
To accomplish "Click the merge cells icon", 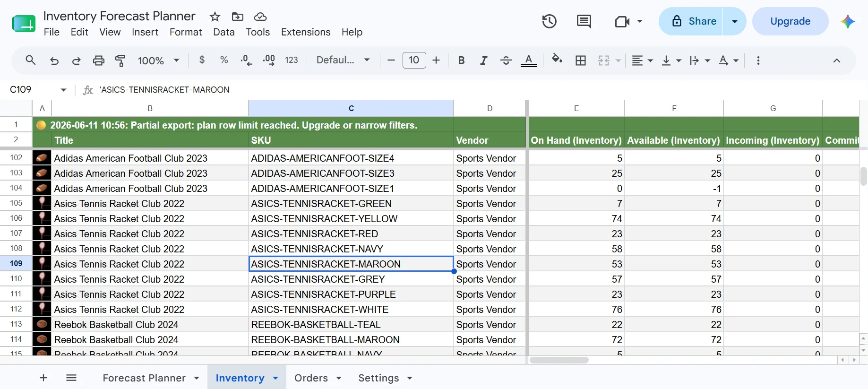I will coord(604,61).
